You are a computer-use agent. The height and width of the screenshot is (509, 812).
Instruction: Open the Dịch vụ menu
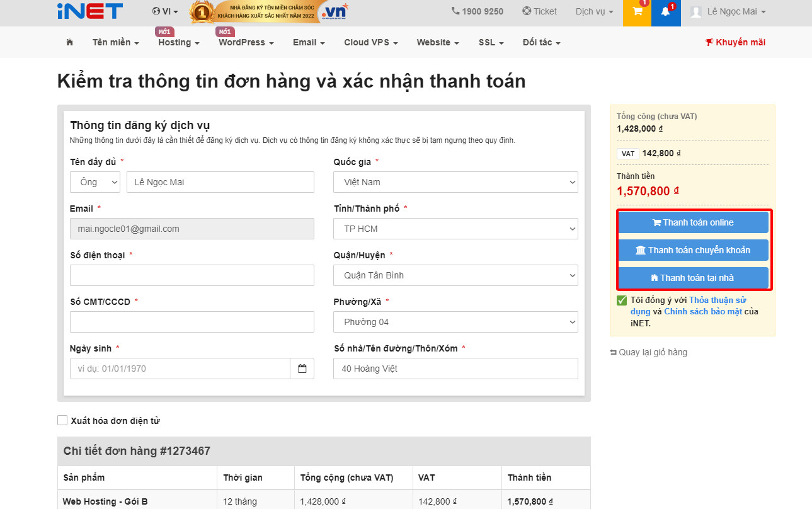[591, 11]
